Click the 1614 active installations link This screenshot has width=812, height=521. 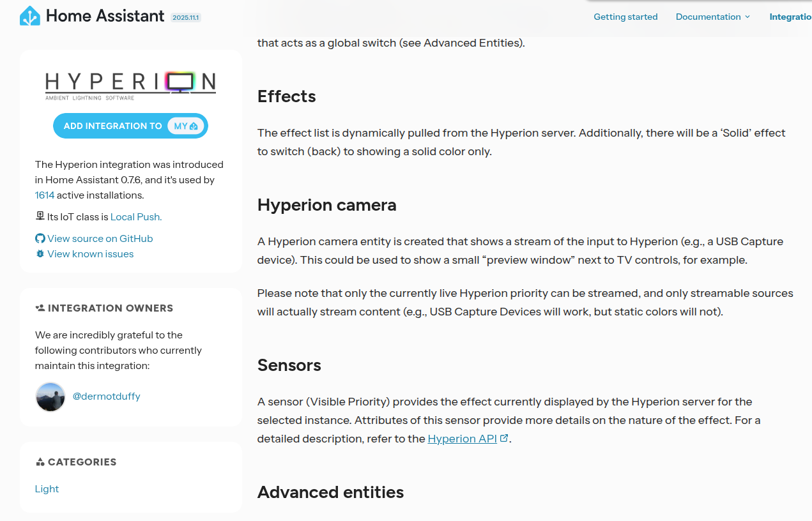(45, 195)
